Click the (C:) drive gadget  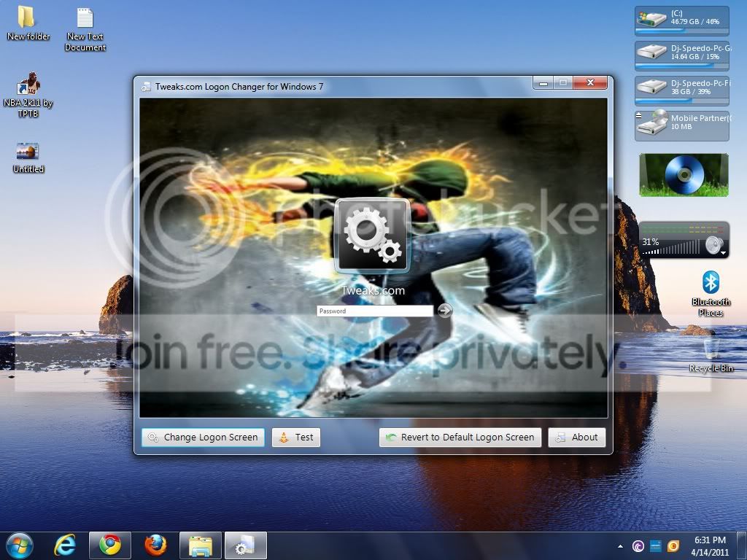(682, 20)
